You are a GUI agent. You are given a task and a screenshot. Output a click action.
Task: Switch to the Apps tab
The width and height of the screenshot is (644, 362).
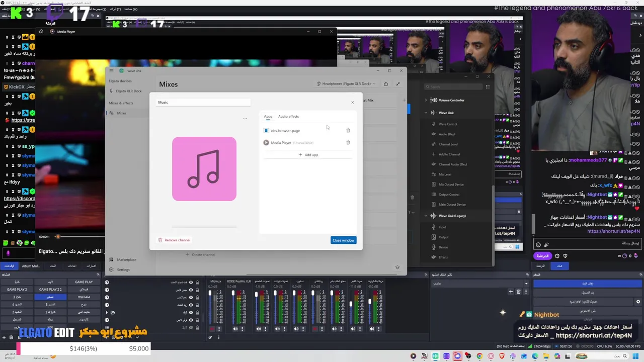pyautogui.click(x=268, y=117)
